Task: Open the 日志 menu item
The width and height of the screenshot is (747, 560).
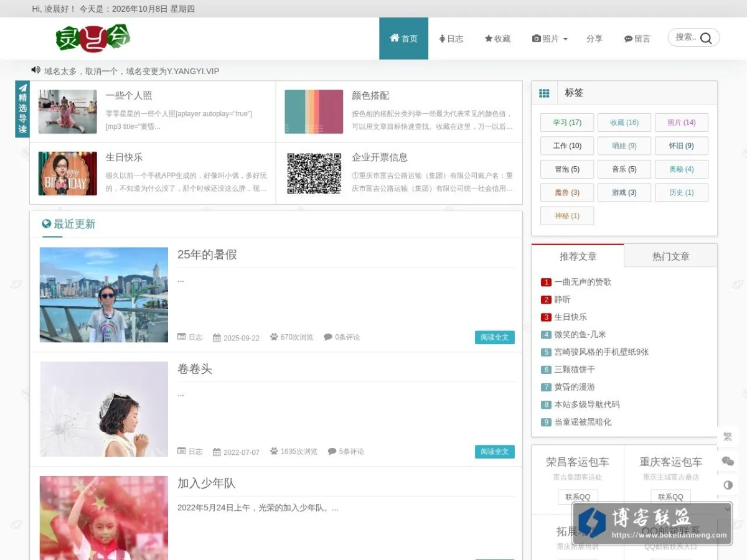Action: click(451, 39)
